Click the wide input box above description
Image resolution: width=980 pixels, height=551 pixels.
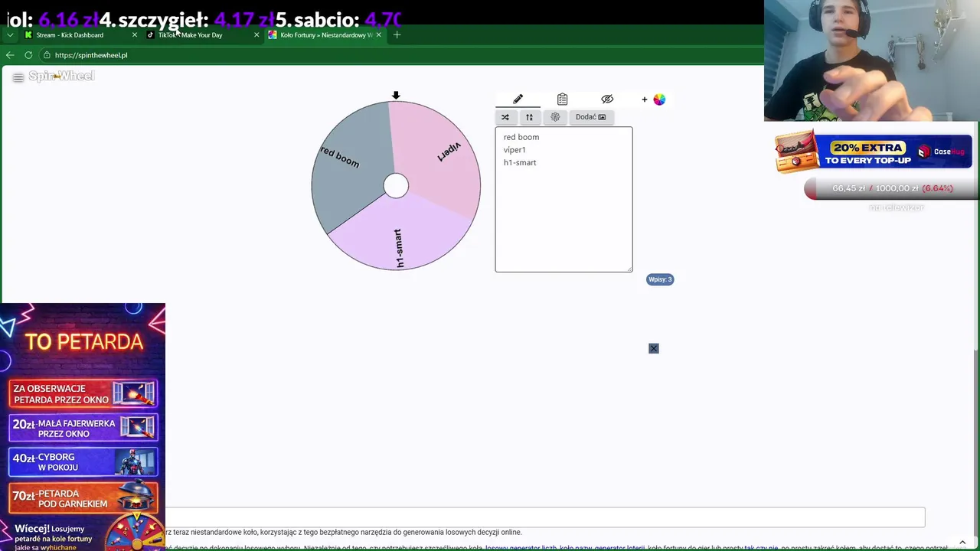[545, 517]
